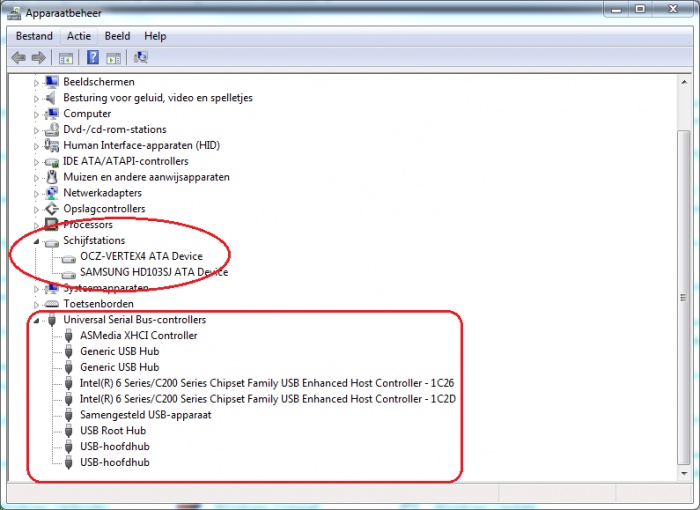
Task: Click the action pane toolbar icon
Action: [x=113, y=58]
